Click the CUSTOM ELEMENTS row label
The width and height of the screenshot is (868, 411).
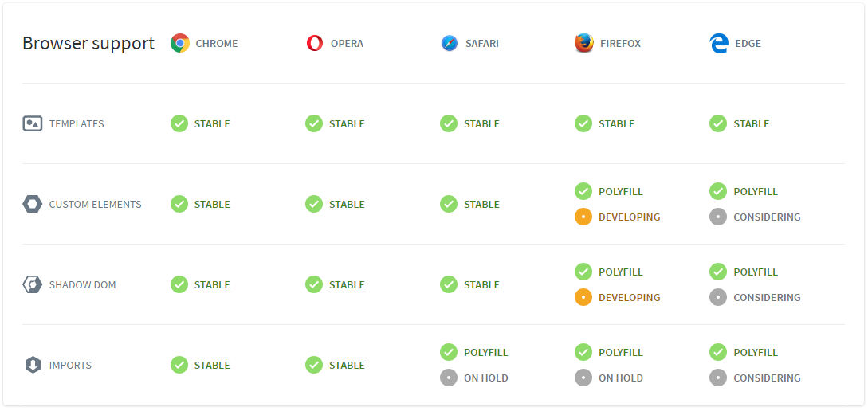95,204
